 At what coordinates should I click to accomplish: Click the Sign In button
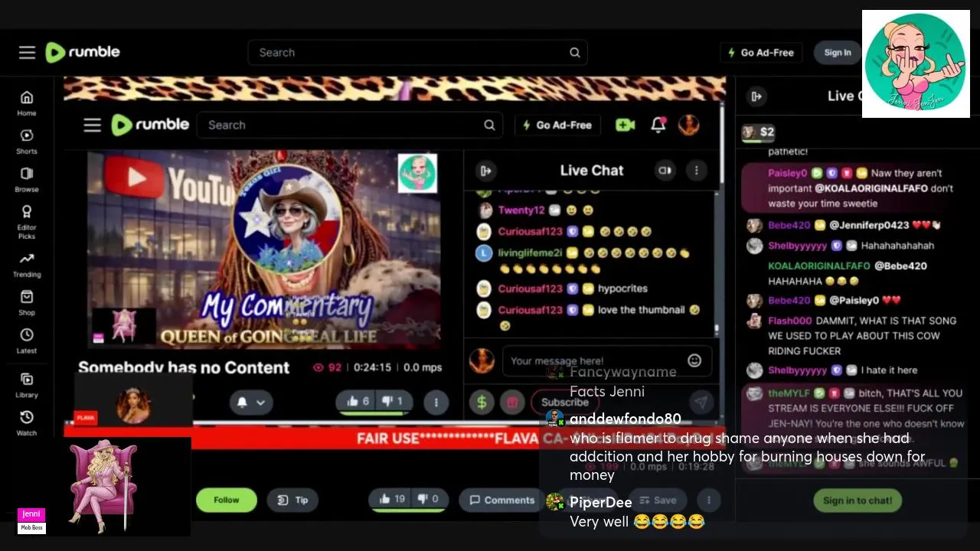coord(838,52)
